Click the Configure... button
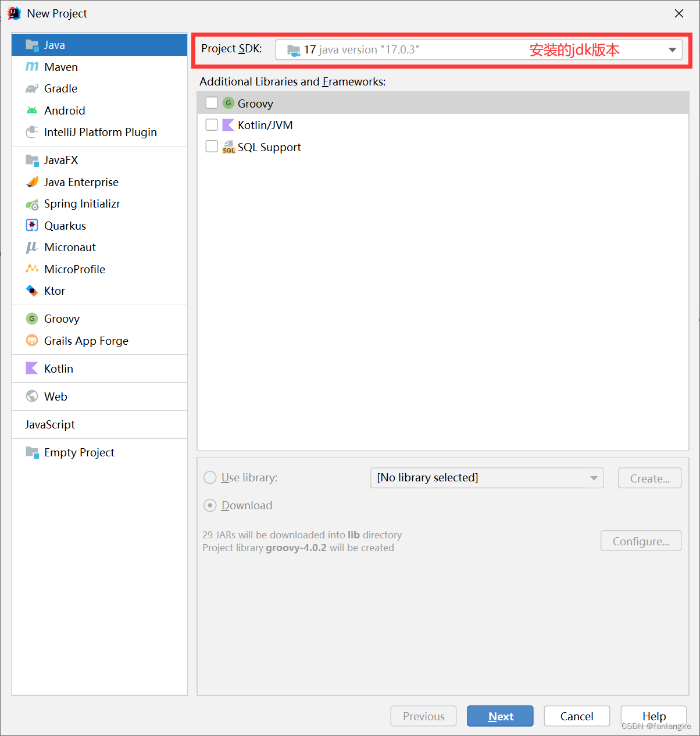This screenshot has width=700, height=736. [x=641, y=541]
